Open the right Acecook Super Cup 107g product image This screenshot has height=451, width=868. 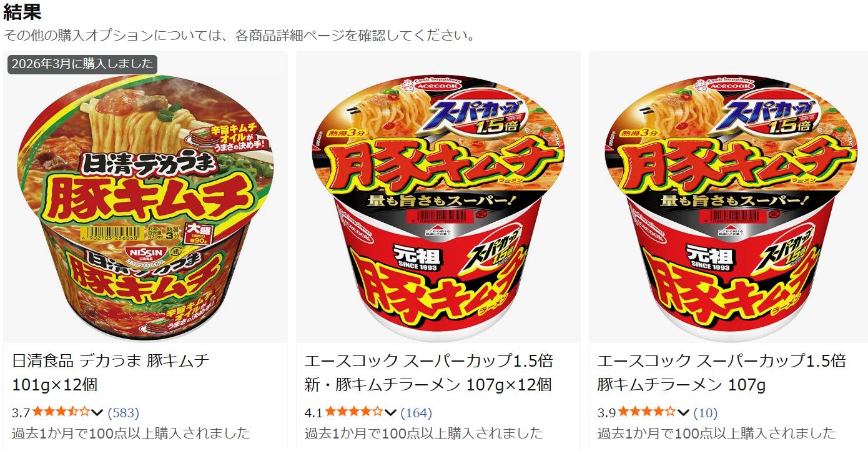(x=731, y=197)
